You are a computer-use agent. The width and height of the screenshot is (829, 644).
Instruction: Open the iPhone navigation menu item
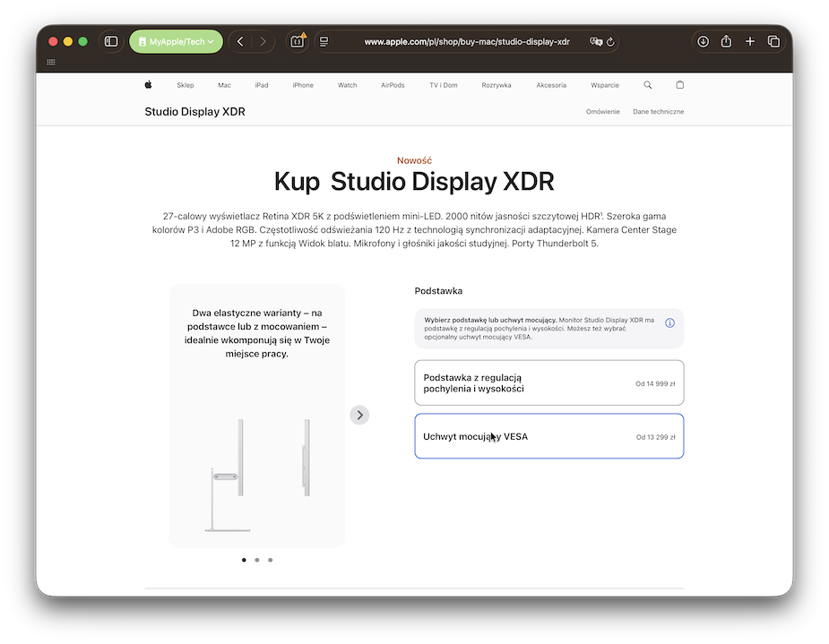[x=303, y=85]
